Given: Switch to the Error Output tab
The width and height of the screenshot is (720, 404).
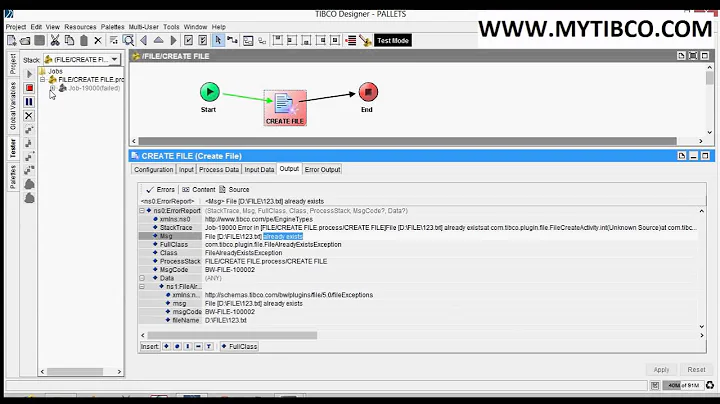Looking at the screenshot, I should pyautogui.click(x=322, y=169).
